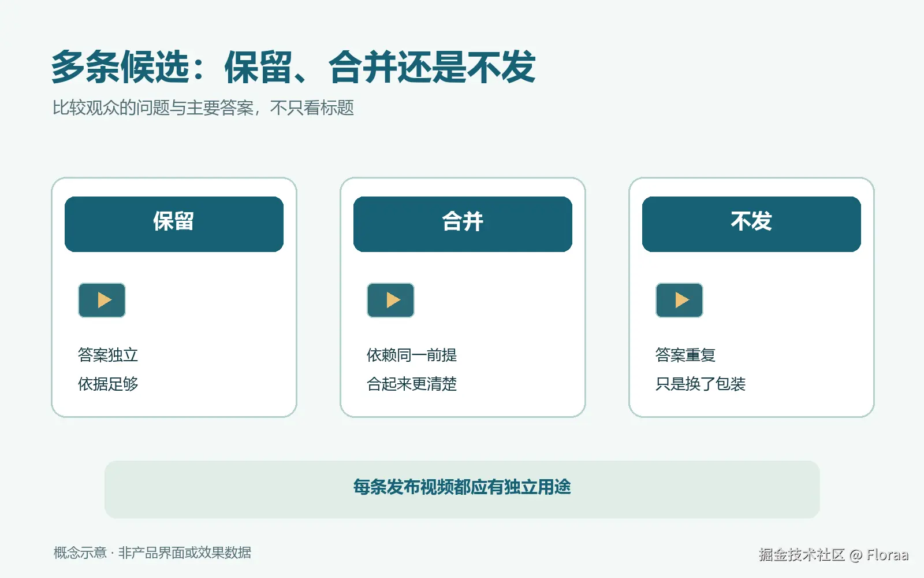Click the text 答案独立

(108, 355)
